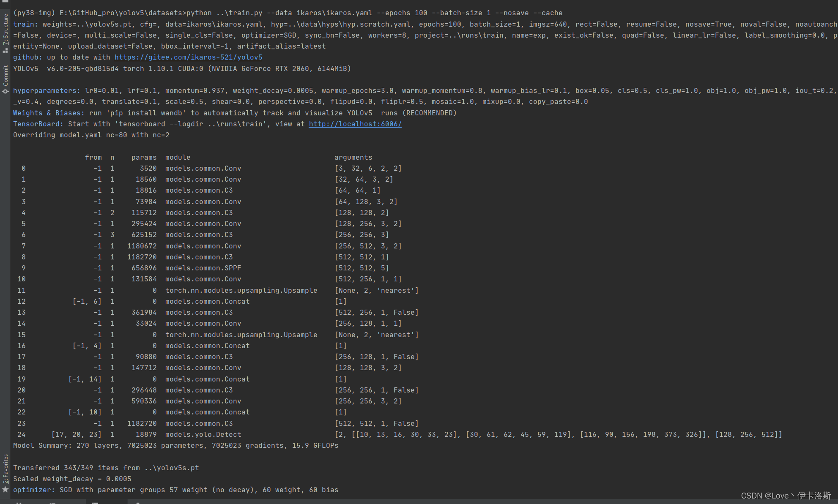Click the 'arguments' column header
838x504 pixels.
(x=353, y=158)
